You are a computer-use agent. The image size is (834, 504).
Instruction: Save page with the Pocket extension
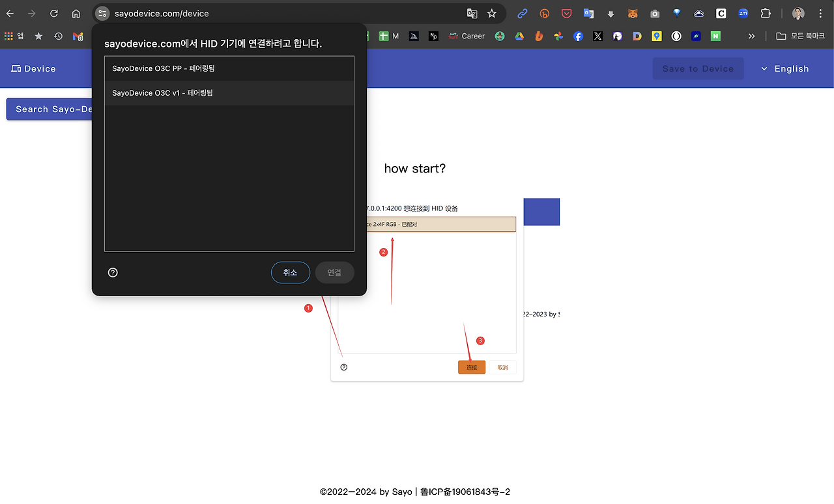point(566,13)
